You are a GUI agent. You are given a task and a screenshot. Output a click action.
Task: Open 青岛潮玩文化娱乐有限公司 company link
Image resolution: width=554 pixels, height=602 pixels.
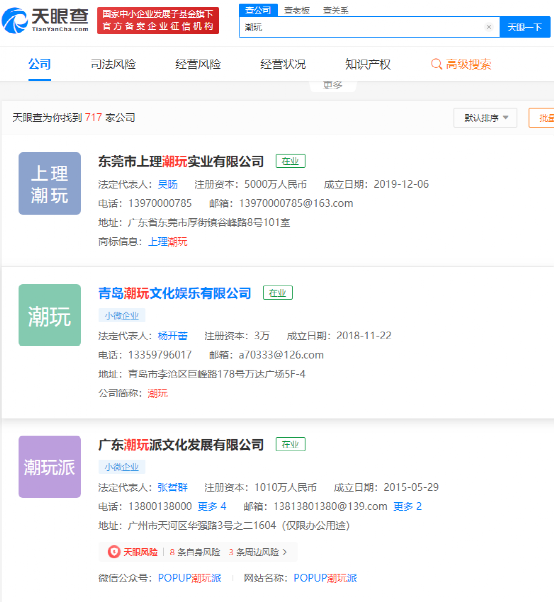[x=175, y=293]
